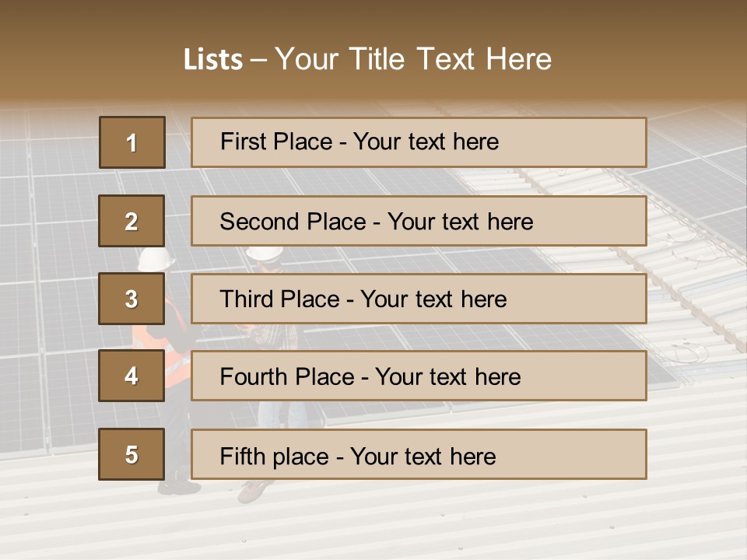Click the left worker's white helmet
Screen dimensions: 747x560
[153, 258]
